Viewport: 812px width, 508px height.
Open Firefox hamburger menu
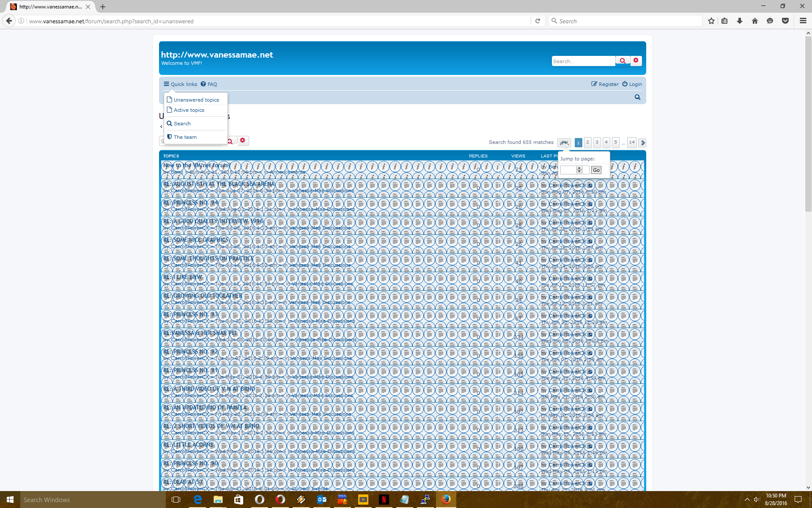click(803, 21)
